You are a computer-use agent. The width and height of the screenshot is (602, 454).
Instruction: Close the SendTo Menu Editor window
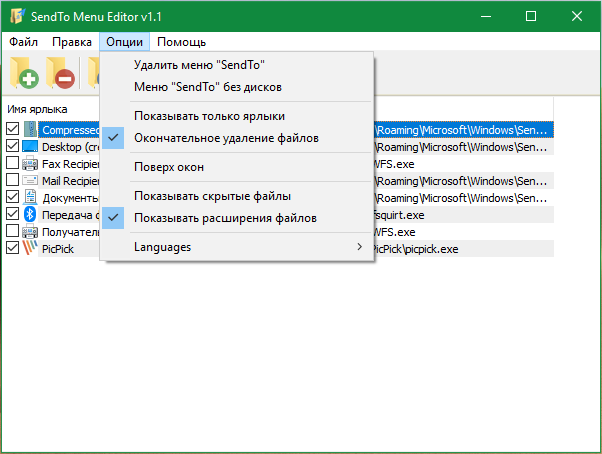577,16
